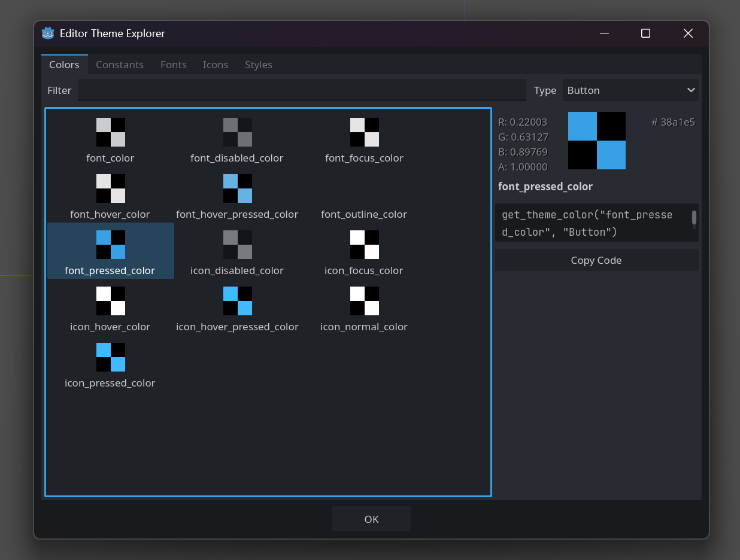Viewport: 740px width, 560px height.
Task: Switch to the Colors tab
Action: (64, 65)
